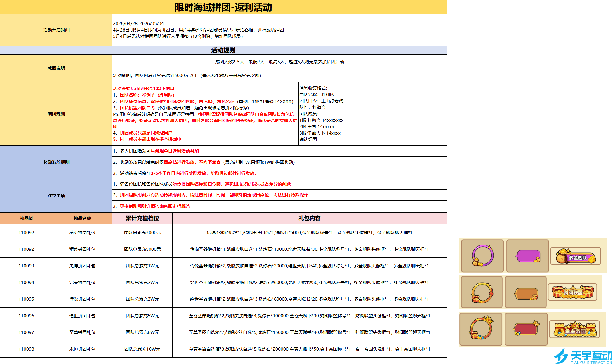Select the 财阀联盟 title badge icon
The width and height of the screenshot is (615, 364).
(572, 292)
